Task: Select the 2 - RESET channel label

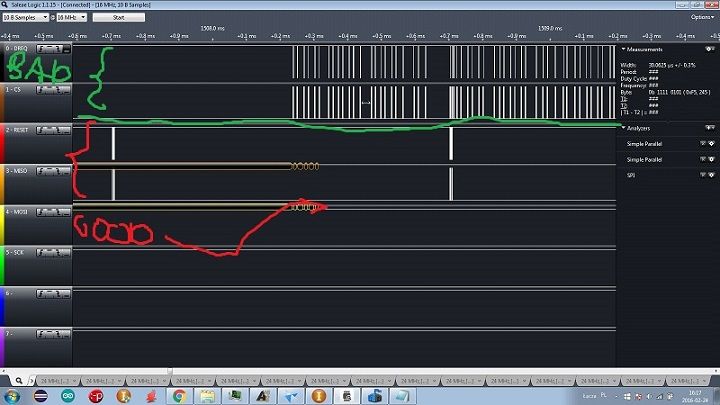Action: pyautogui.click(x=17, y=130)
